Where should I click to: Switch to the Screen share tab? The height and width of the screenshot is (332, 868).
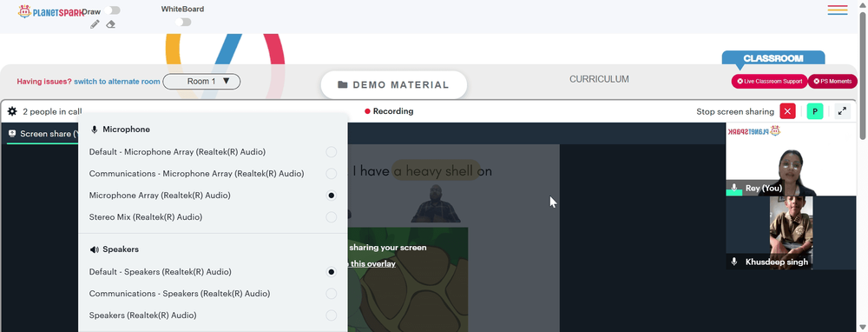tap(42, 134)
